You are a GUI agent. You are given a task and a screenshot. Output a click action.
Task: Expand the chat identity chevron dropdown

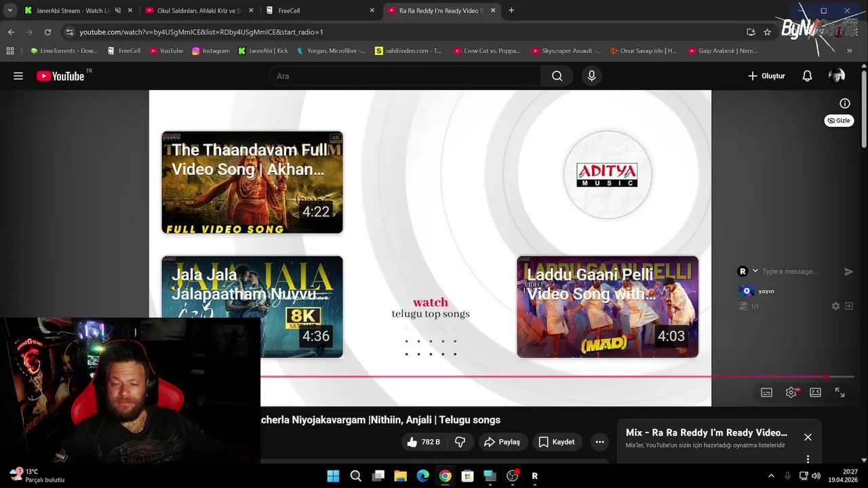[755, 271]
